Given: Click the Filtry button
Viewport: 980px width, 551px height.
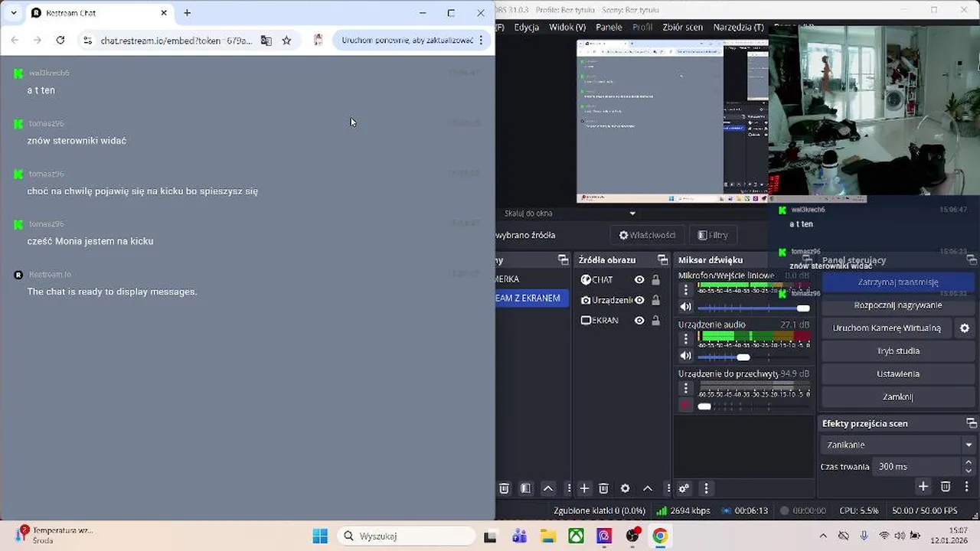Looking at the screenshot, I should click(712, 235).
